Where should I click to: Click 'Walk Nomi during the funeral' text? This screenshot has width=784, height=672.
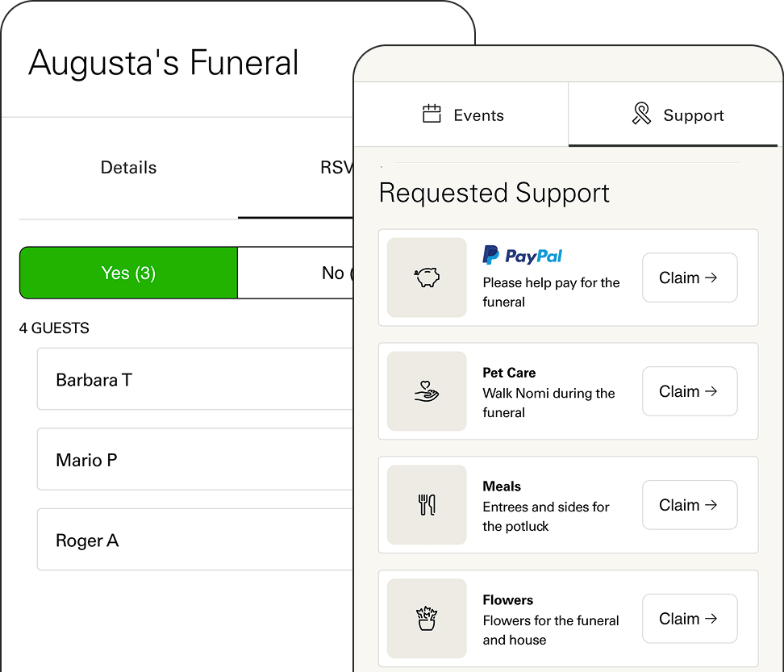548,403
